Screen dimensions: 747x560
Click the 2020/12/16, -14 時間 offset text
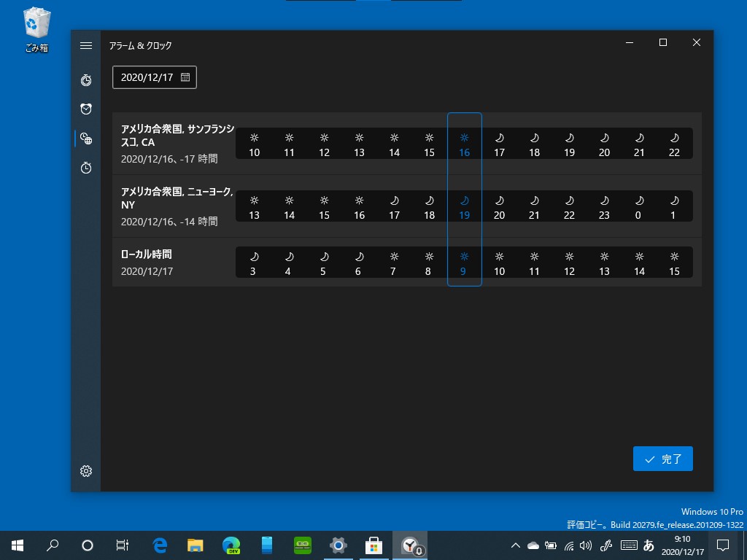pyautogui.click(x=169, y=222)
